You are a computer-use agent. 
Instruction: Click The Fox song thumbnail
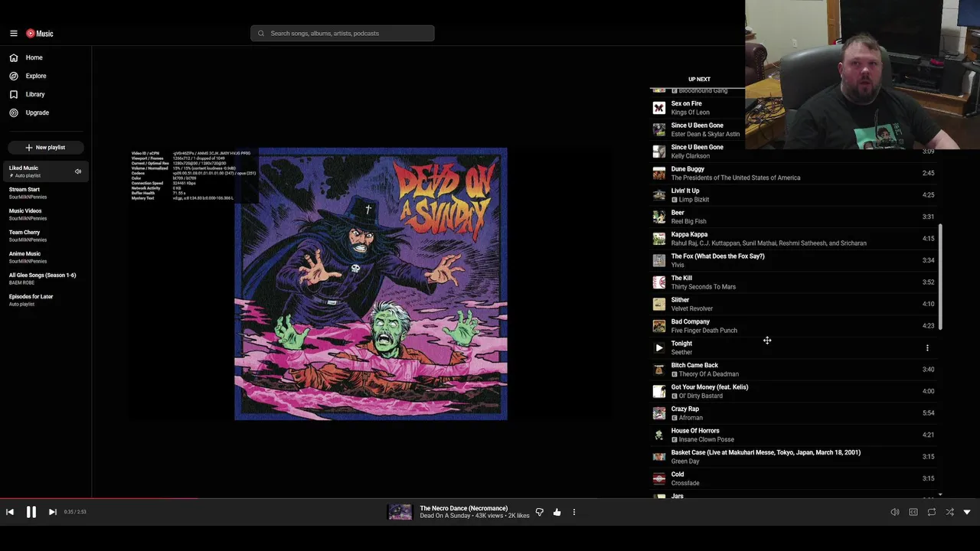[659, 260]
